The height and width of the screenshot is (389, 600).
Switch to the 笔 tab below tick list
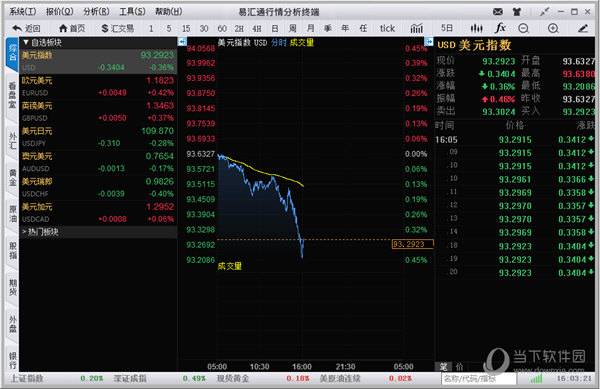[x=443, y=366]
